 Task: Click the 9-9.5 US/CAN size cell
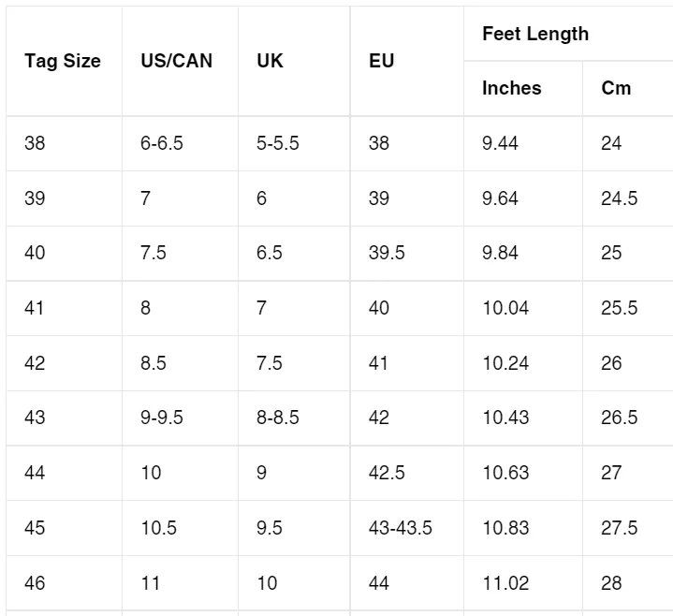[180, 418]
